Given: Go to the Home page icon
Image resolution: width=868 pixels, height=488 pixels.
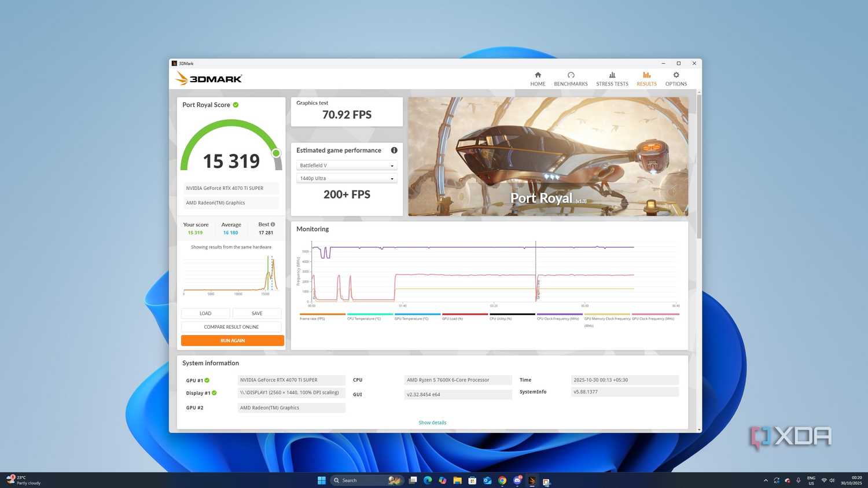Looking at the screenshot, I should (538, 75).
